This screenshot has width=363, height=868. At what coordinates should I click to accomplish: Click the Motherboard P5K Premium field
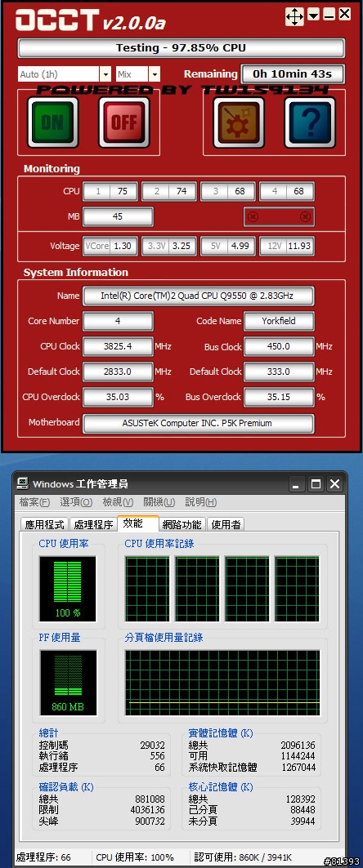pos(199,424)
